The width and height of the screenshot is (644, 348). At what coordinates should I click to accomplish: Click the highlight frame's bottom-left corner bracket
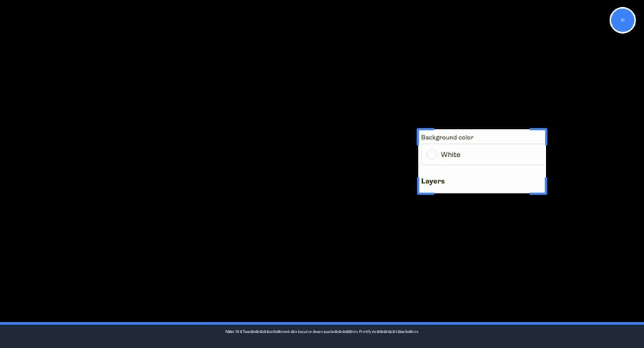point(420,191)
